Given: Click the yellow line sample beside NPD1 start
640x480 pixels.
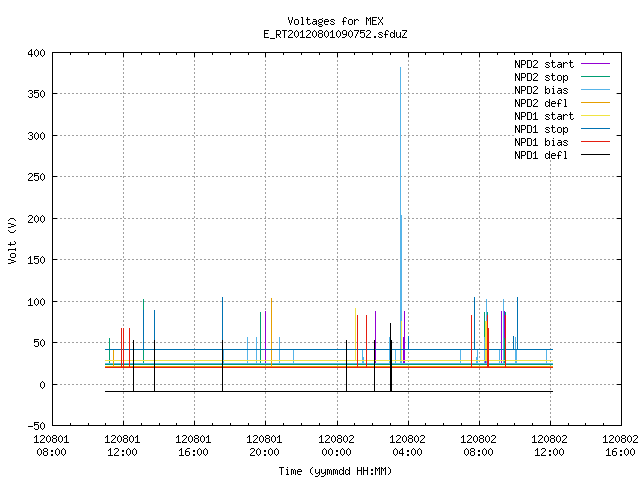Looking at the screenshot, I should coord(595,116).
